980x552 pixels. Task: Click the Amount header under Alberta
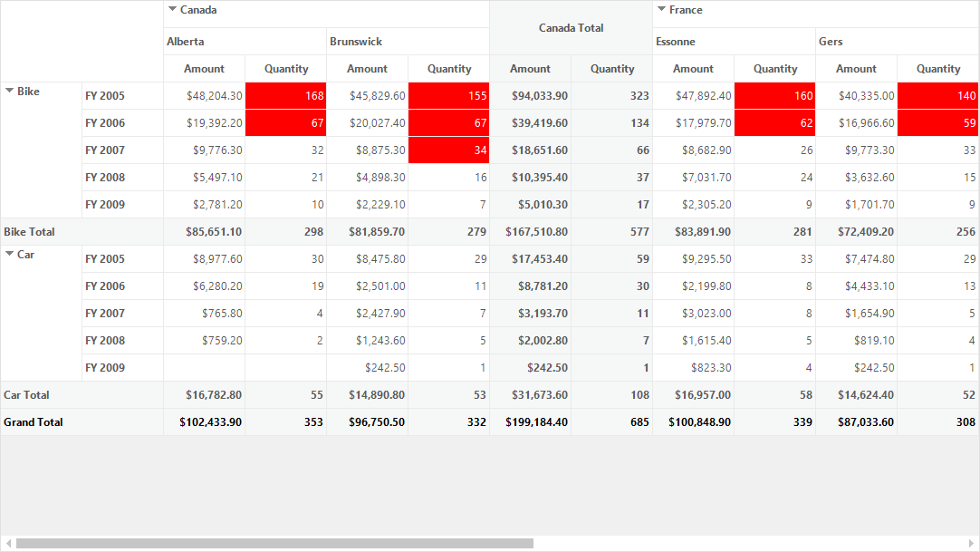[x=204, y=69]
